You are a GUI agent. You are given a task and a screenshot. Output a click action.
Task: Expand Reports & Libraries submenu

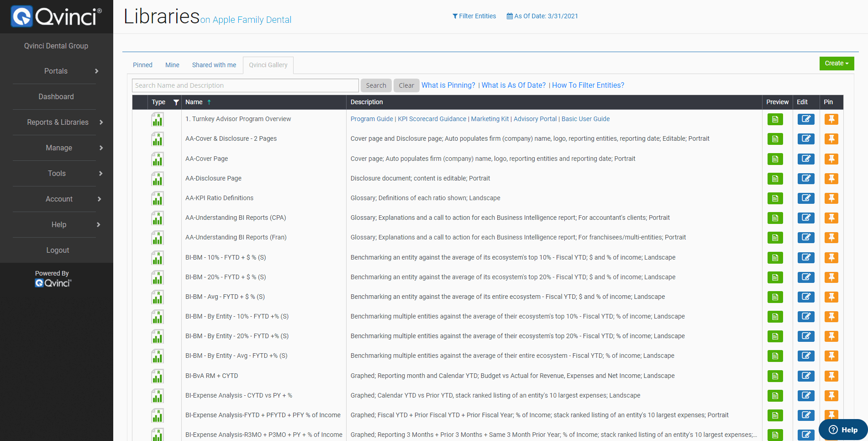pos(58,122)
